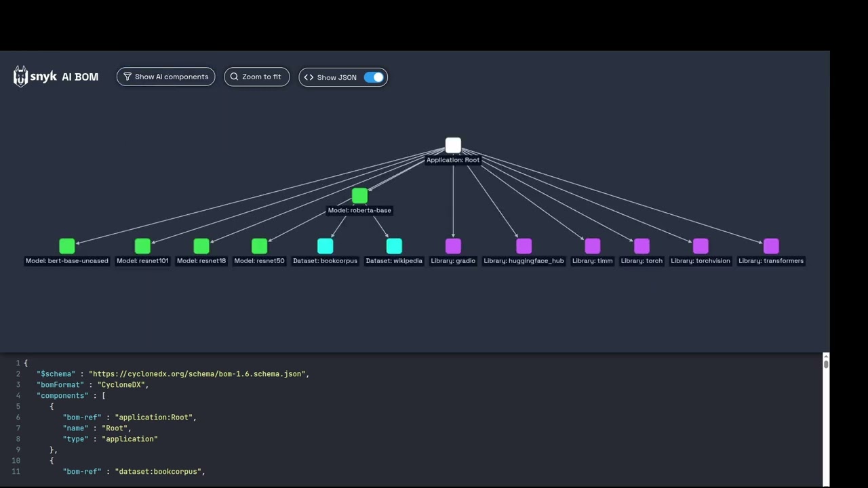This screenshot has width=868, height=488.
Task: Toggle the Show JSON switch off
Action: coord(374,77)
